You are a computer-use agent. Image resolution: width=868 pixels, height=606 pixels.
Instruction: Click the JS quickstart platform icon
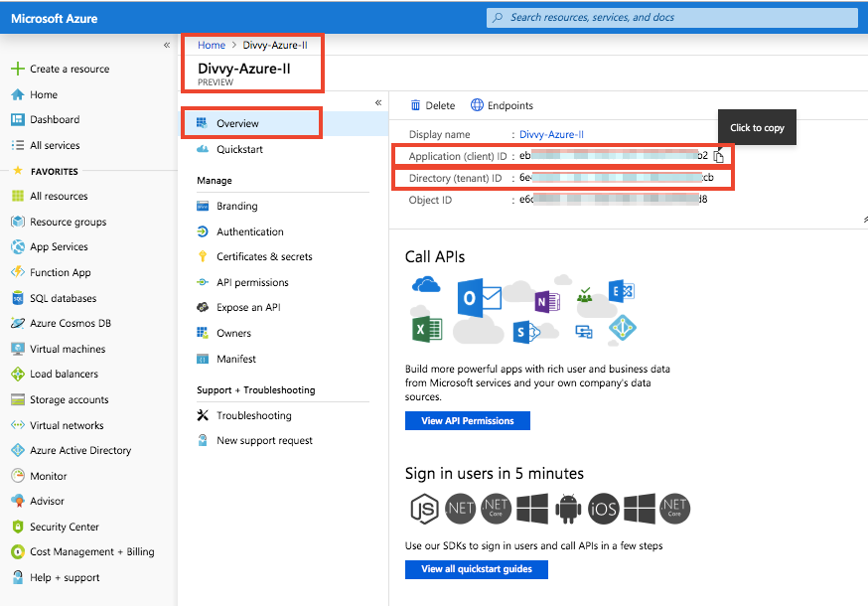(424, 509)
